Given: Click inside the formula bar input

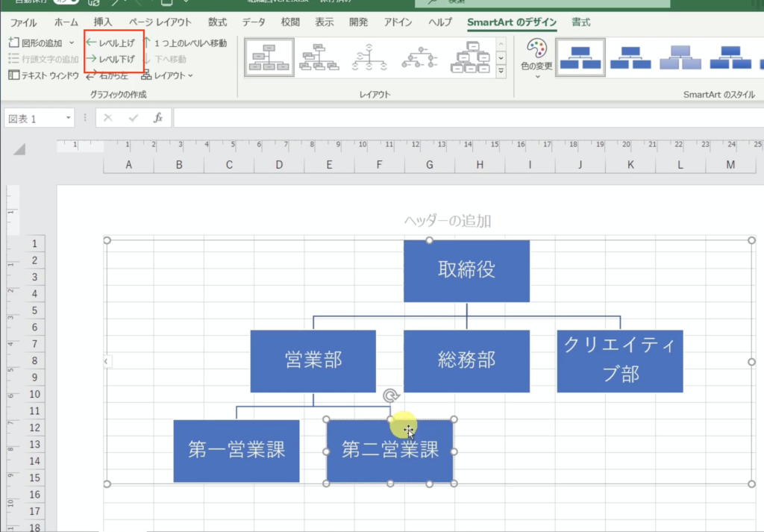Looking at the screenshot, I should 469,119.
